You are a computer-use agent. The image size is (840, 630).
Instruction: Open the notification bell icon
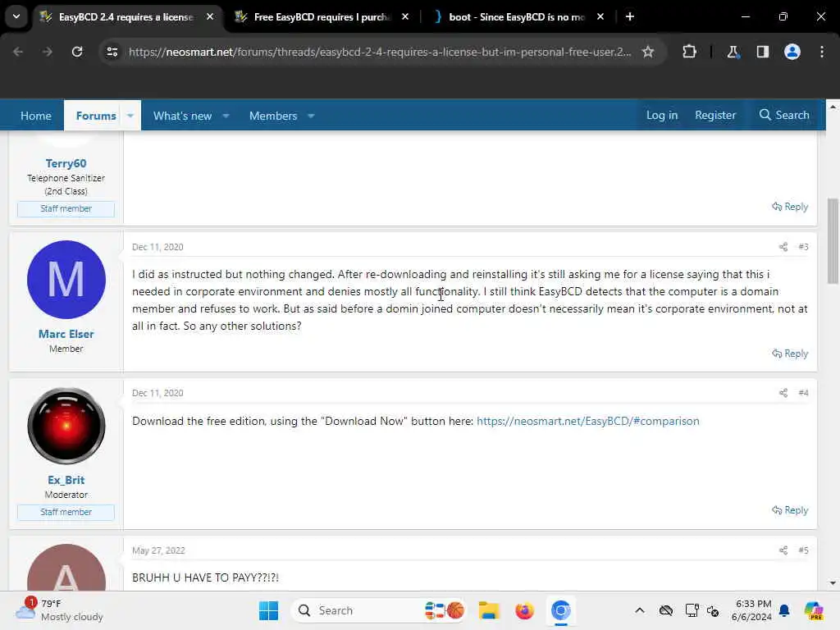tap(784, 610)
